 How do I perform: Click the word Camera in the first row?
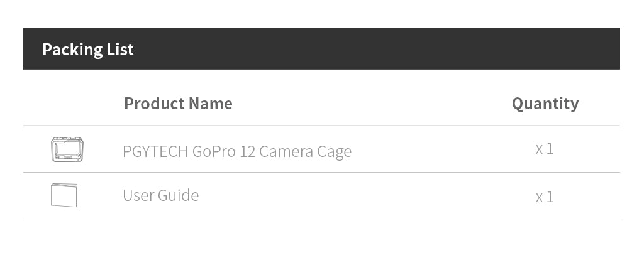[x=286, y=151]
